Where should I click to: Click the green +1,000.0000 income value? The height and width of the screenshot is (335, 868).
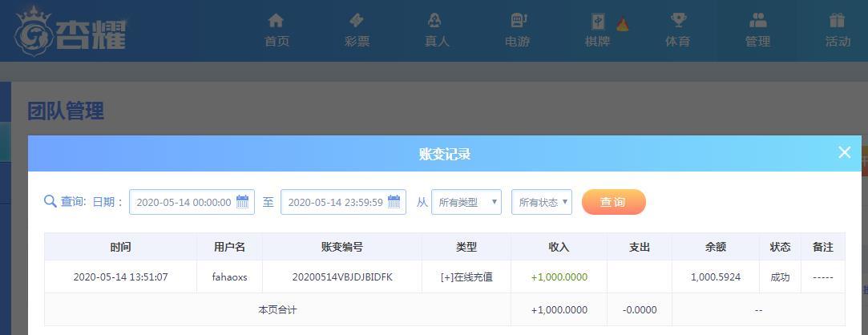559,276
